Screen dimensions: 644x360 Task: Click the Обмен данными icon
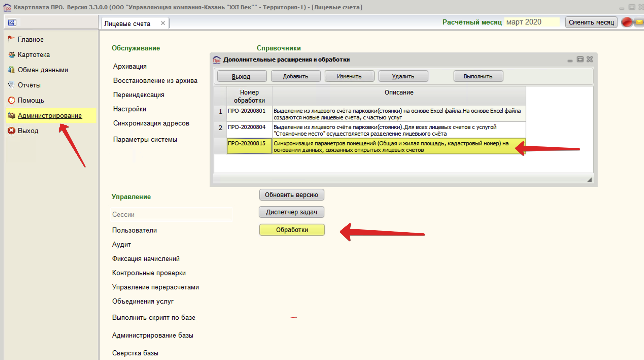pos(11,70)
